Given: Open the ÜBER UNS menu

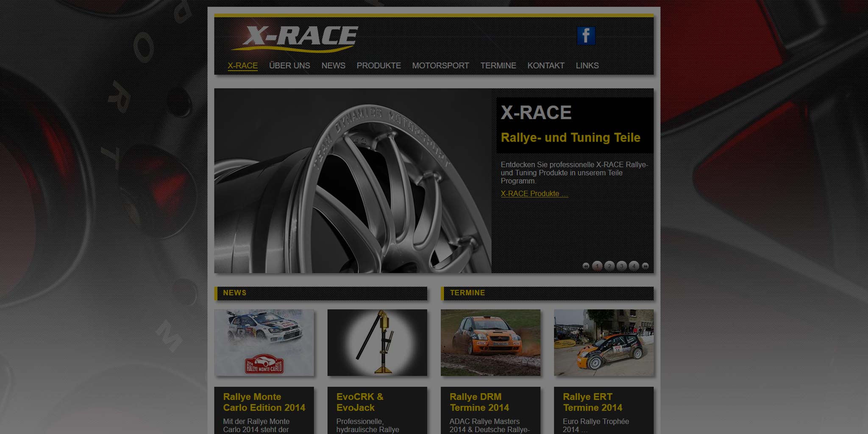Looking at the screenshot, I should 289,66.
